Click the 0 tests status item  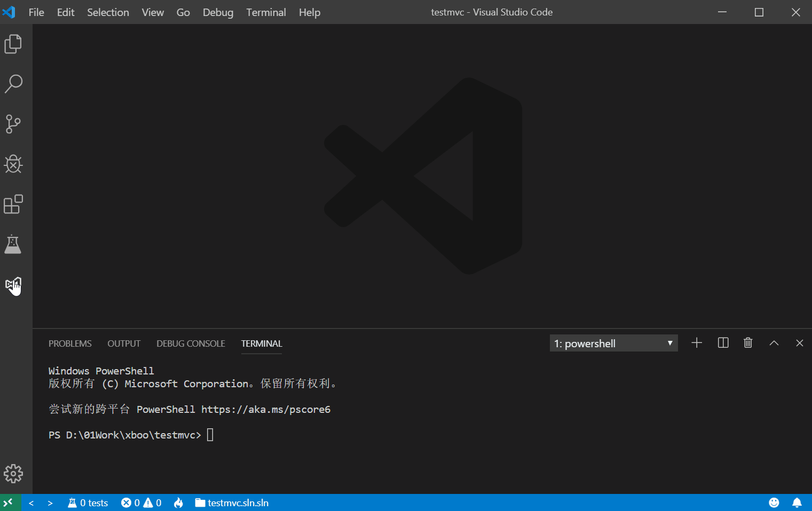click(x=88, y=503)
